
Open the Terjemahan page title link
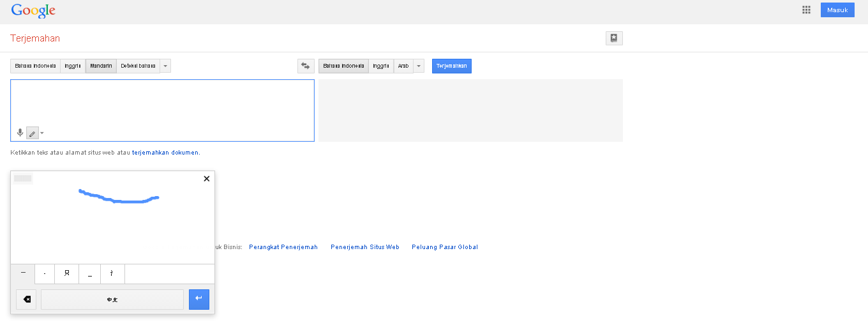pyautogui.click(x=35, y=38)
